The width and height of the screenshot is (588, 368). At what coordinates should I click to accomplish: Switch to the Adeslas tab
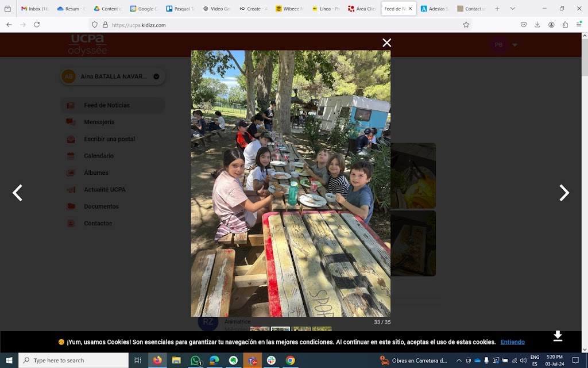(x=434, y=9)
